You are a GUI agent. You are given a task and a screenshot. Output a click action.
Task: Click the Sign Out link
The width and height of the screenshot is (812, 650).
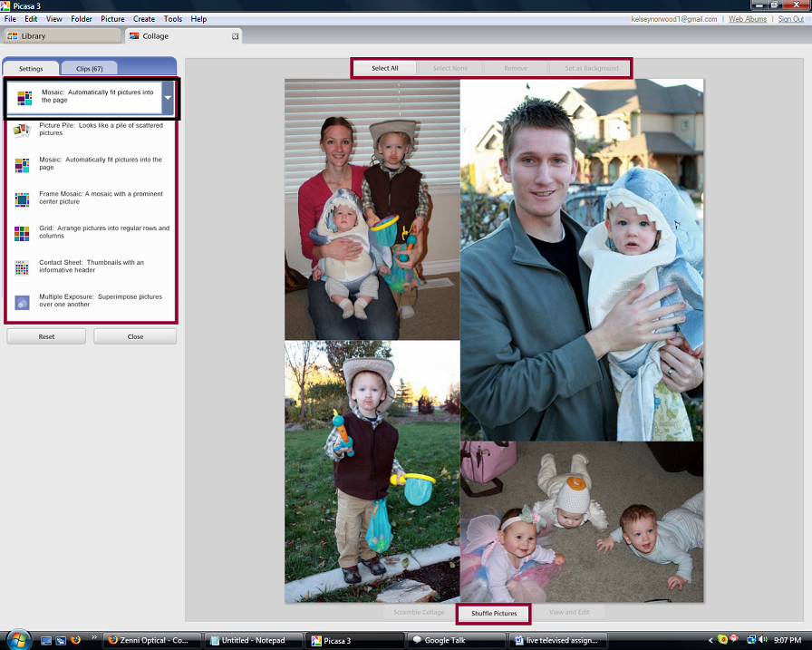pyautogui.click(x=791, y=19)
